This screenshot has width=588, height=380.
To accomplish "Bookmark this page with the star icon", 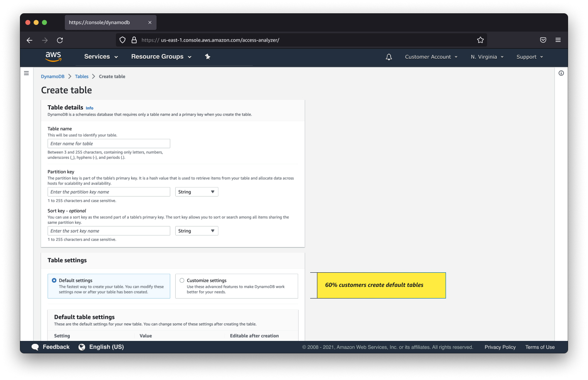I will [x=480, y=40].
